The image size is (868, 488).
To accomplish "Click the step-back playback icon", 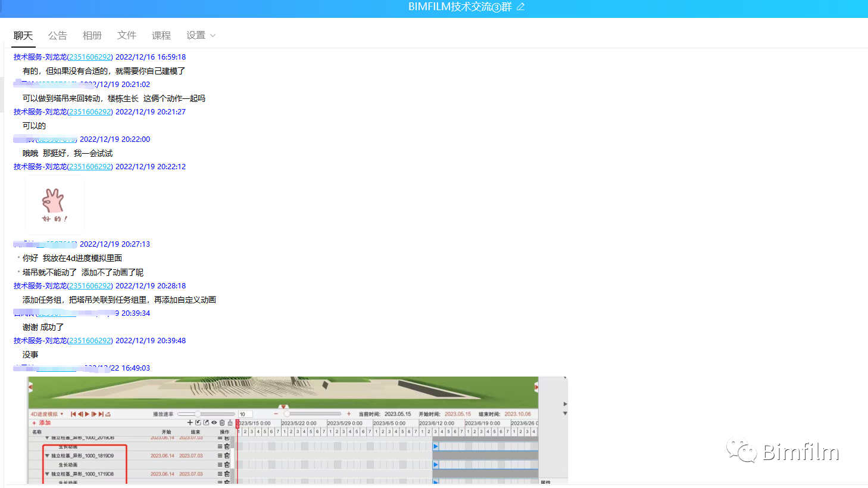I will tap(80, 414).
